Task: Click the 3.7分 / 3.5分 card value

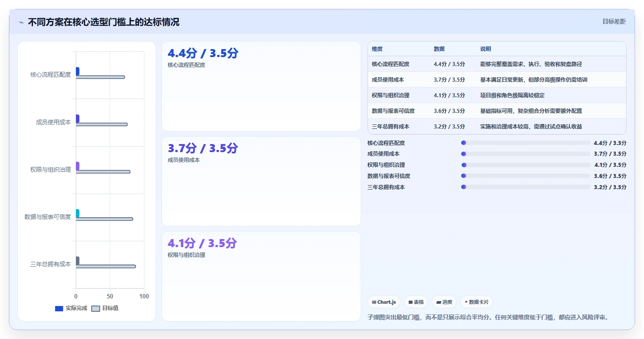Action: [x=203, y=149]
